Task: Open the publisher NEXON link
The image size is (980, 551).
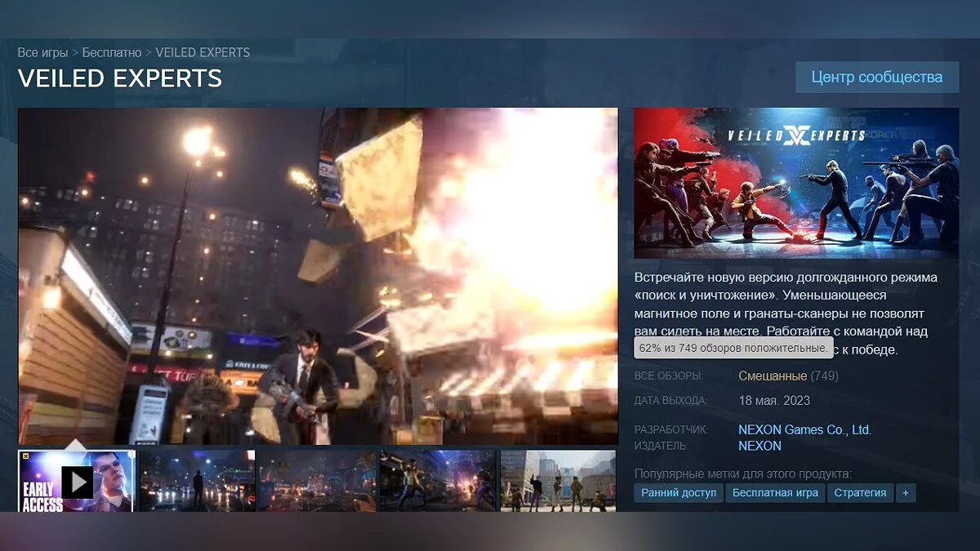Action: tap(759, 446)
